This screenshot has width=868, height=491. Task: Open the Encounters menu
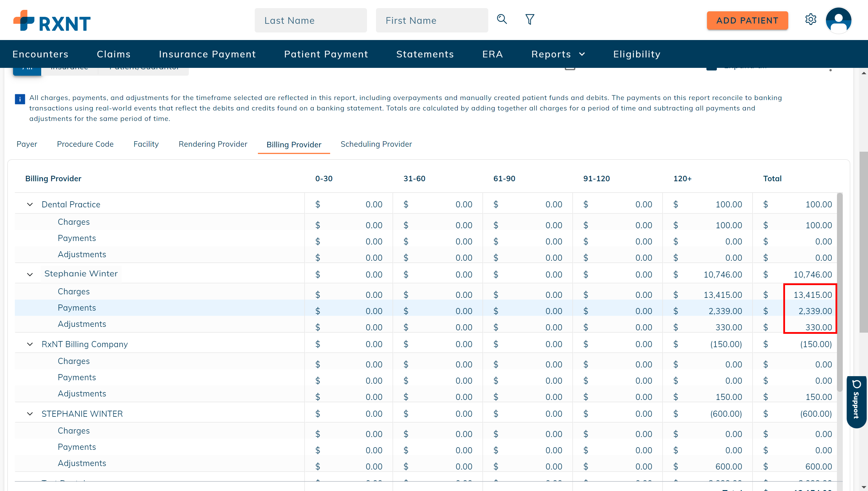pyautogui.click(x=40, y=54)
